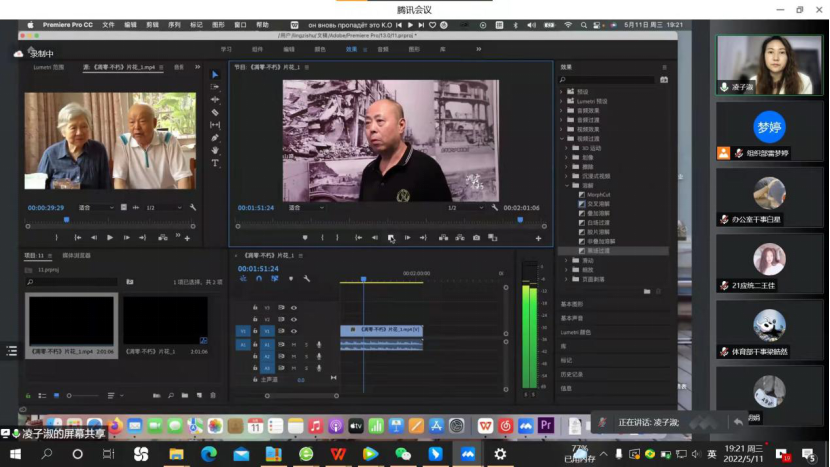Open the 历史记录 panel
This screenshot has height=467, width=830.
coord(572,374)
